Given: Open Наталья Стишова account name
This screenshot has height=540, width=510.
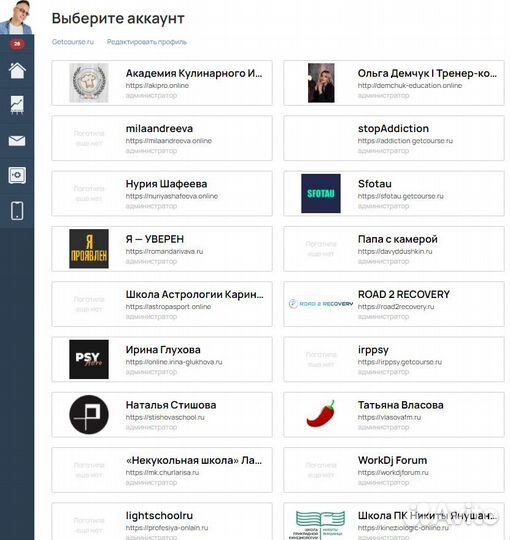Looking at the screenshot, I should coord(171,405).
